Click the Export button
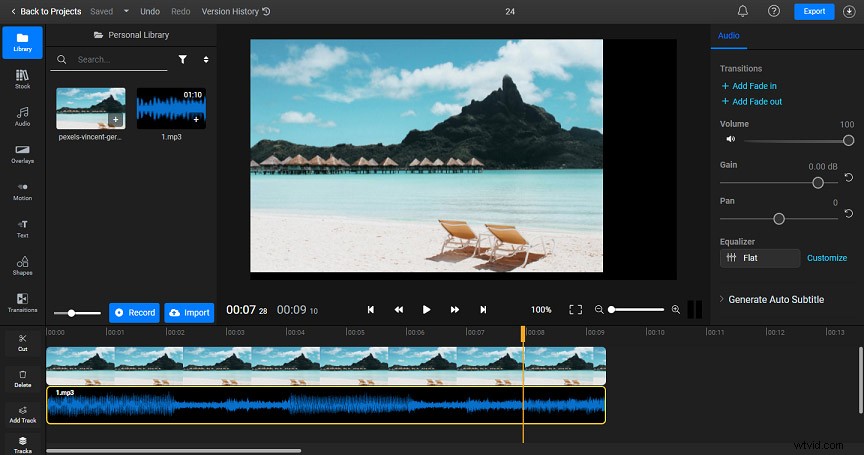 tap(814, 11)
